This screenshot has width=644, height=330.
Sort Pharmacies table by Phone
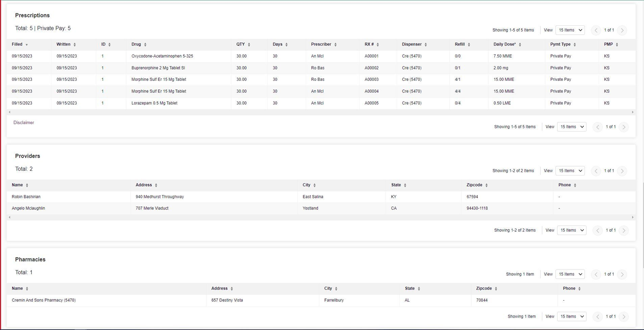(x=572, y=288)
